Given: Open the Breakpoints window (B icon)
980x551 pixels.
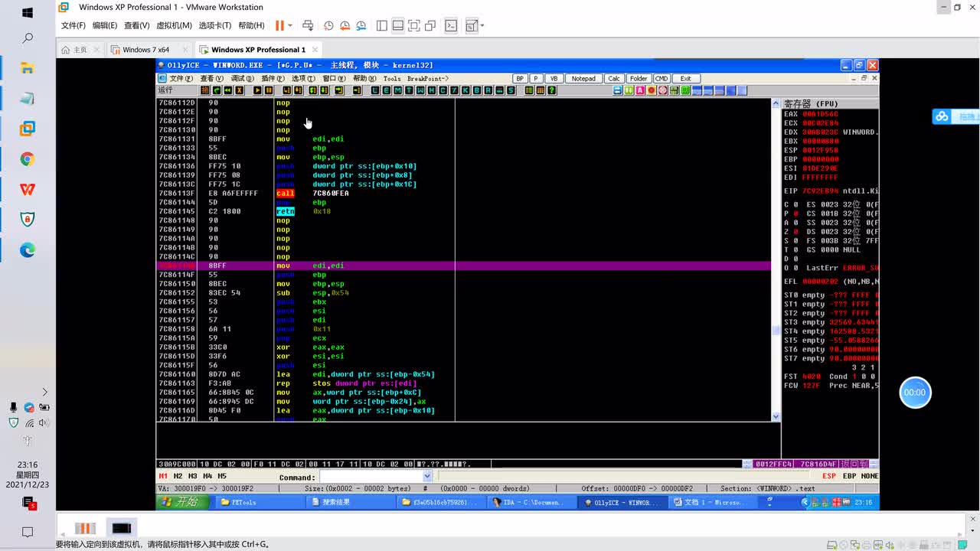Looking at the screenshot, I should click(x=476, y=90).
